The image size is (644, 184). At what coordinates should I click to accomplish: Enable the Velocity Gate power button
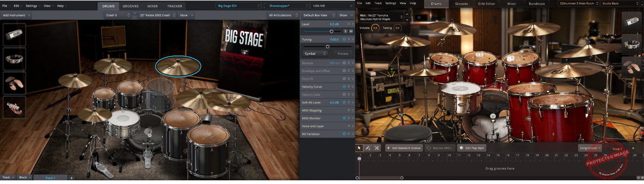(344, 94)
